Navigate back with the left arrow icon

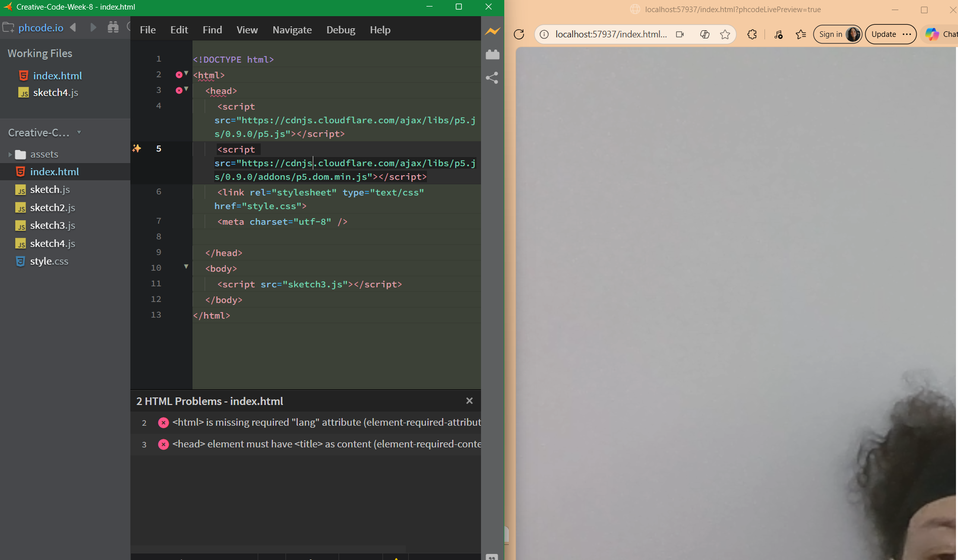[x=74, y=27]
